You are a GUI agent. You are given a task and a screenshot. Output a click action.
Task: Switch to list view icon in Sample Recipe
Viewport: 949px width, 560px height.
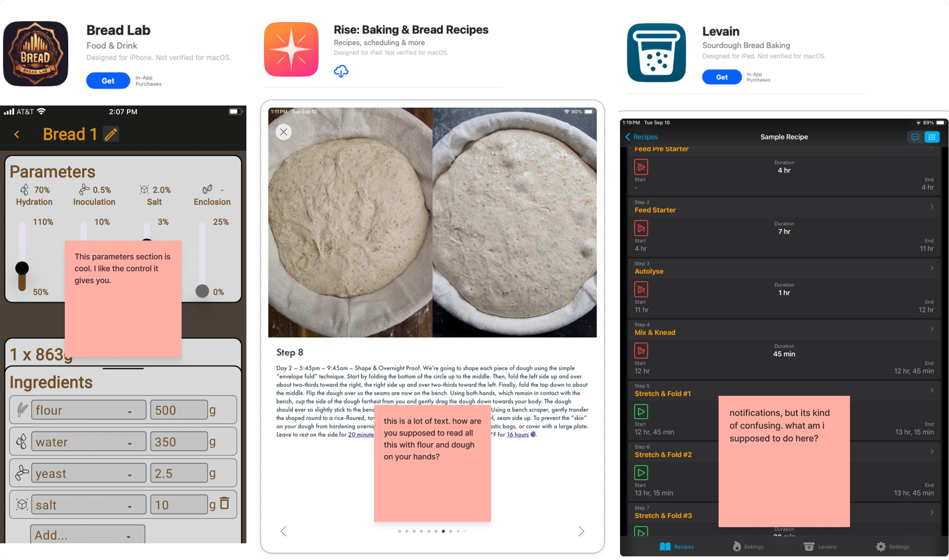click(x=932, y=137)
